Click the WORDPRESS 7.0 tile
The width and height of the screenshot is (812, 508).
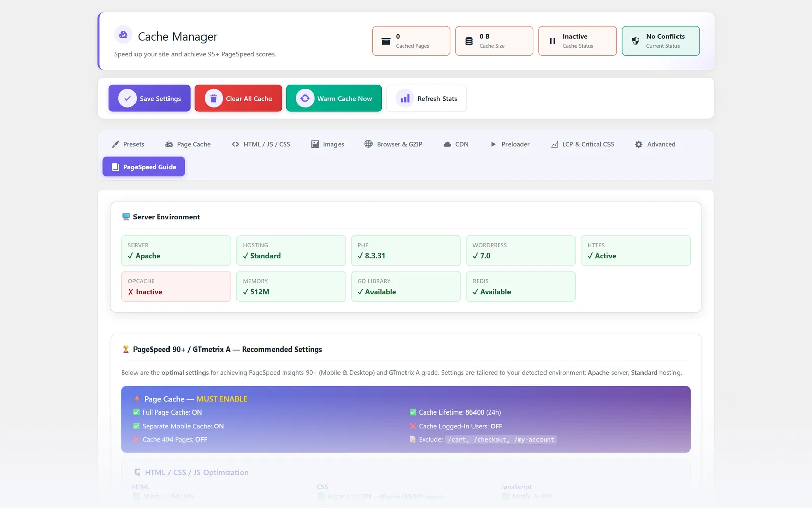[521, 250]
